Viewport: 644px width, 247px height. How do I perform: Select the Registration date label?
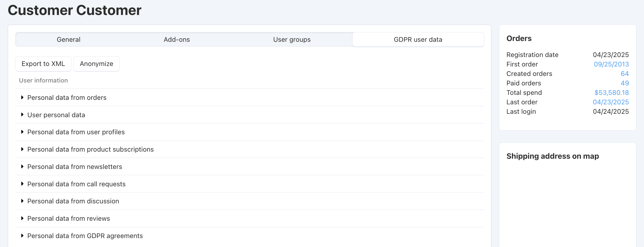point(532,55)
